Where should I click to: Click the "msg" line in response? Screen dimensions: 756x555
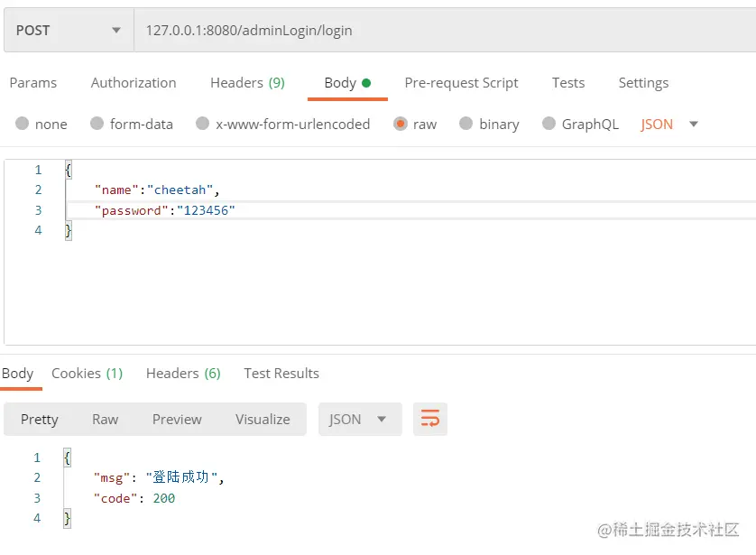pyautogui.click(x=159, y=477)
